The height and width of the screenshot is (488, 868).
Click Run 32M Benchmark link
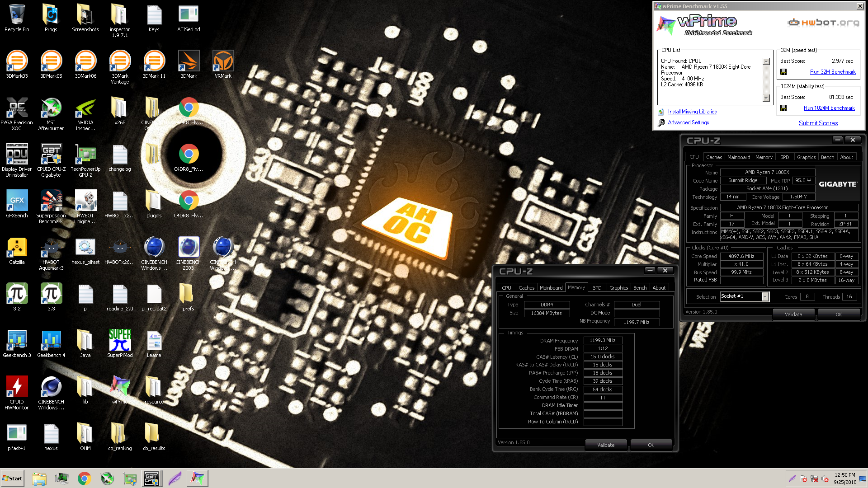[x=833, y=72]
